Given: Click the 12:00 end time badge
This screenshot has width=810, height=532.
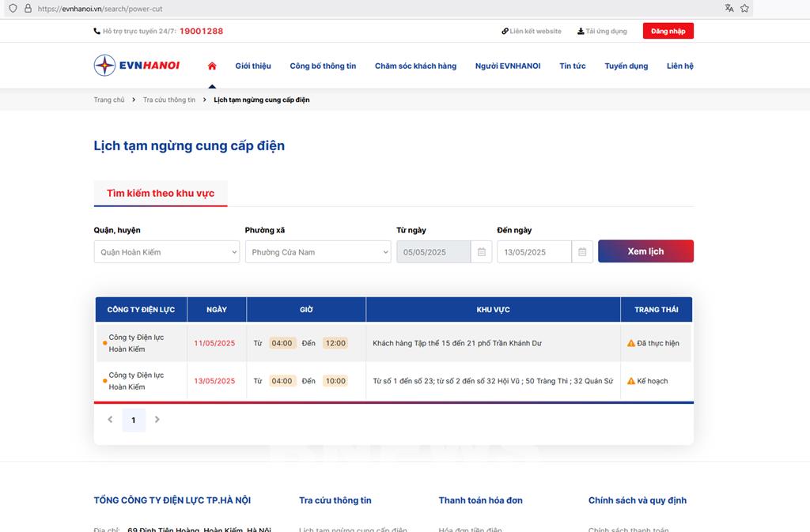Looking at the screenshot, I should click(x=335, y=343).
